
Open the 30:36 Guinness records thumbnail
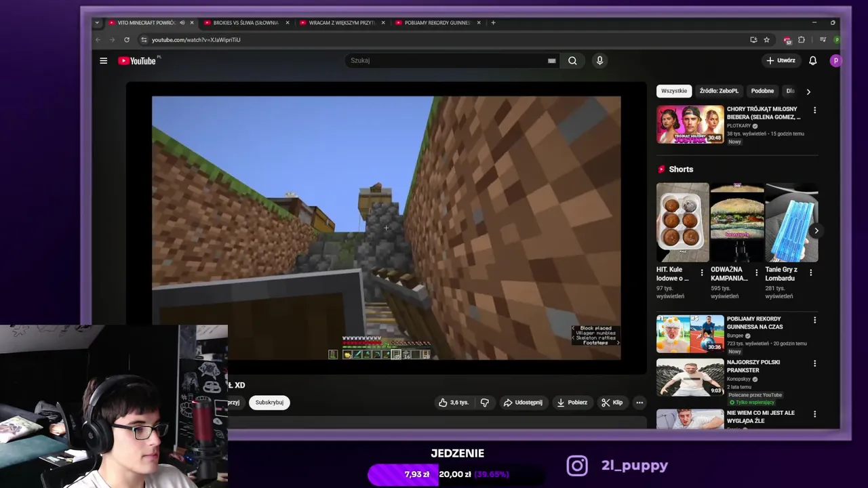[x=690, y=334]
